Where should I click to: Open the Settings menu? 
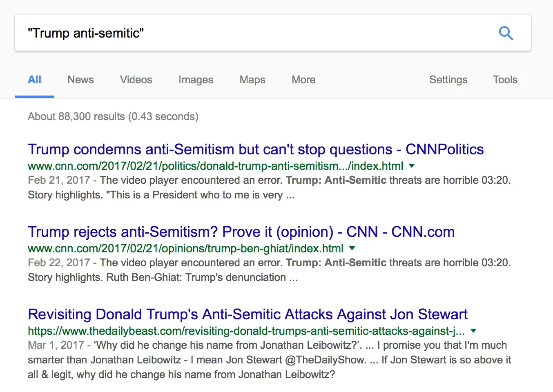[x=448, y=80]
